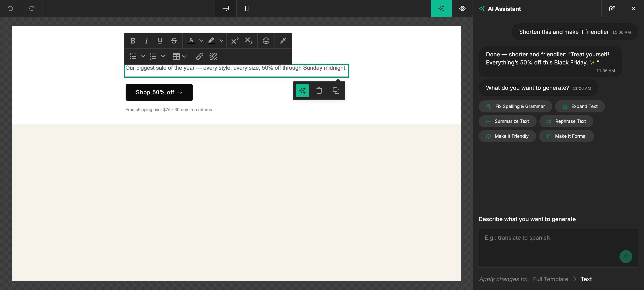This screenshot has width=644, height=290.
Task: Open the text color dropdown arrow
Action: pyautogui.click(x=201, y=40)
